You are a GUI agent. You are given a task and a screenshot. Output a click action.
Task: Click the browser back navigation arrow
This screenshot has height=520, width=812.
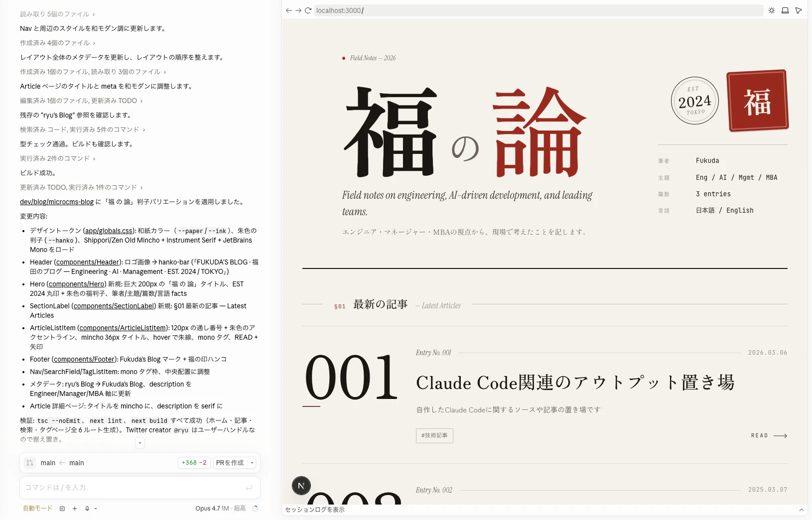point(289,10)
